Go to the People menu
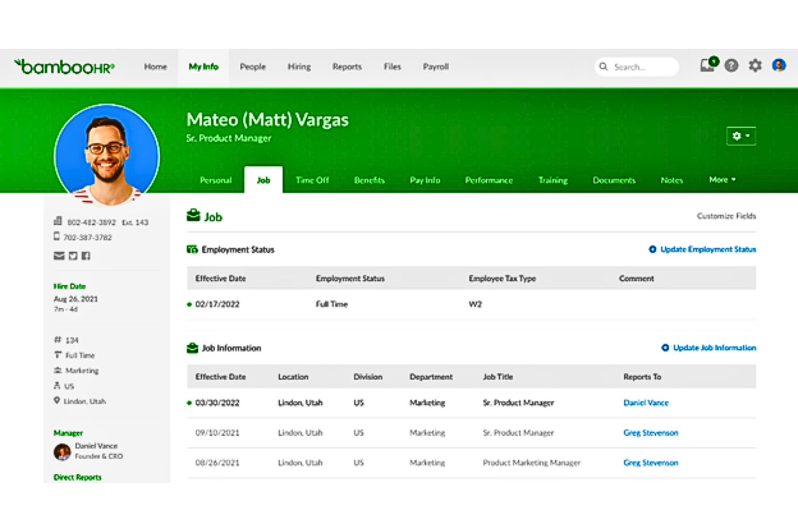Image resolution: width=798 pixels, height=532 pixels. coord(252,67)
